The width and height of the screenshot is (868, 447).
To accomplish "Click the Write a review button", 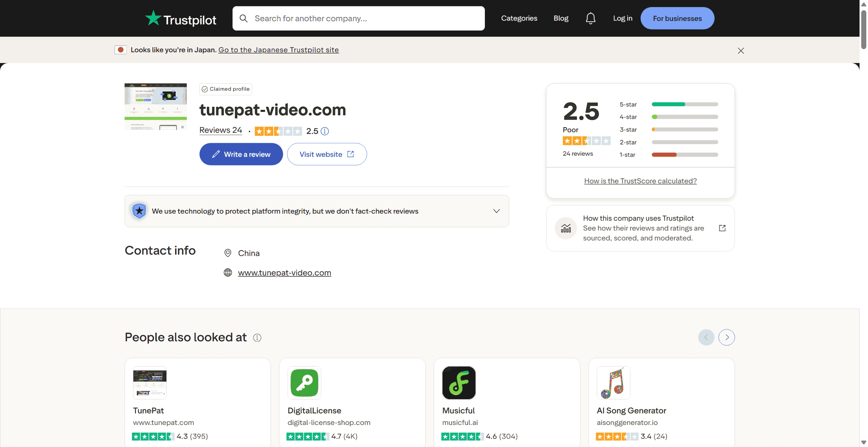I will 241,154.
